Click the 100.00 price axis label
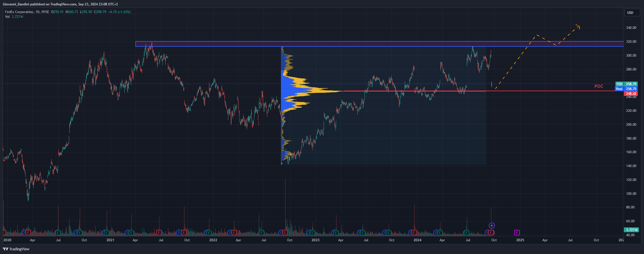644x254 pixels. (x=631, y=194)
